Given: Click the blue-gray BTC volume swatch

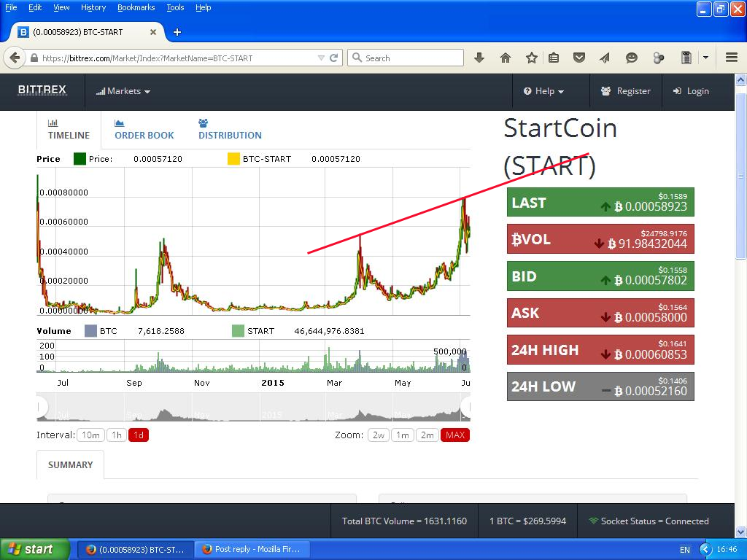Looking at the screenshot, I should (x=90, y=331).
